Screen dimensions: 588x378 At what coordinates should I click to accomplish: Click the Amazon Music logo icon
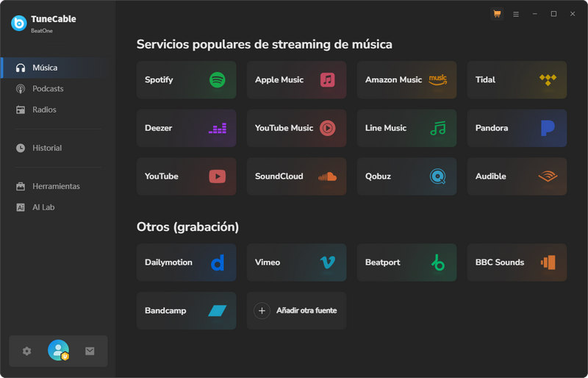(437, 79)
